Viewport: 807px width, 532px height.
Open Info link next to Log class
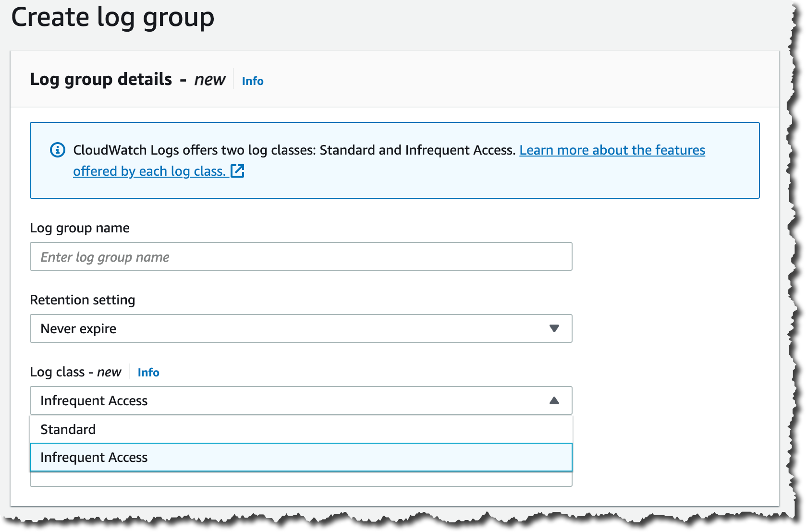point(148,373)
